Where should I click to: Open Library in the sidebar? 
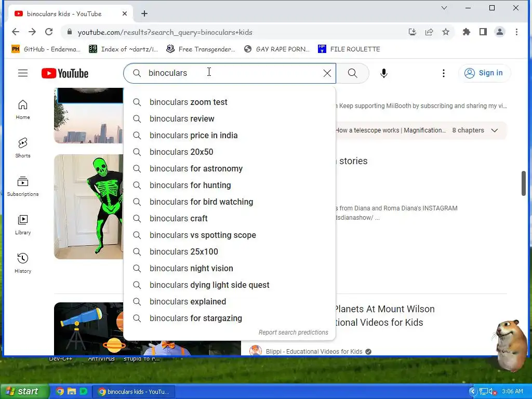click(23, 224)
